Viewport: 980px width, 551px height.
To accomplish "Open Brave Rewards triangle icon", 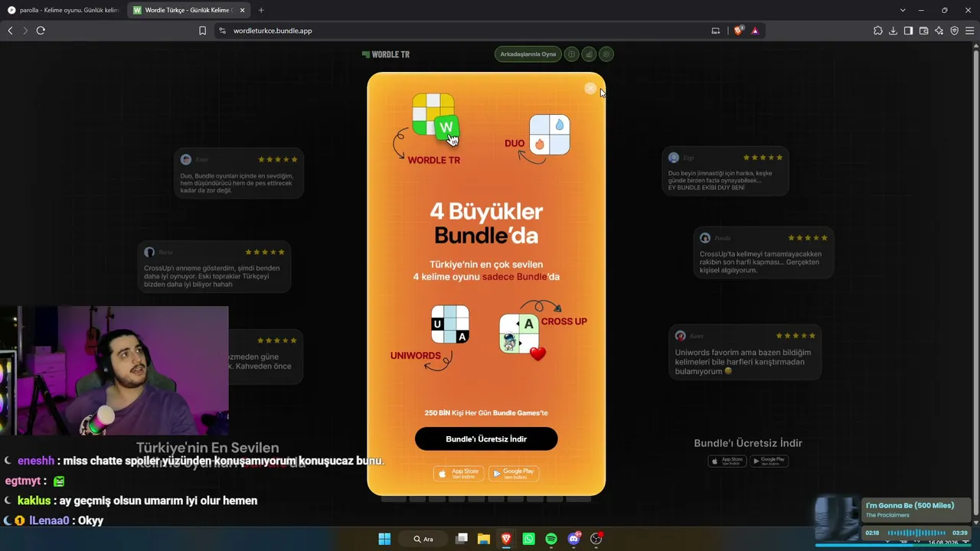I will coord(755,31).
